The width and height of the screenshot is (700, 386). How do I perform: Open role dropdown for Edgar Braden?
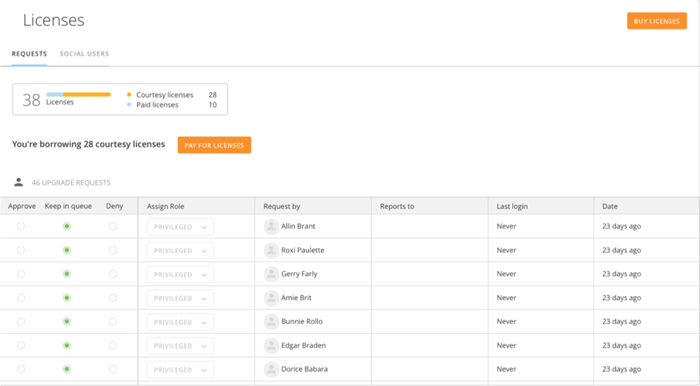point(180,346)
